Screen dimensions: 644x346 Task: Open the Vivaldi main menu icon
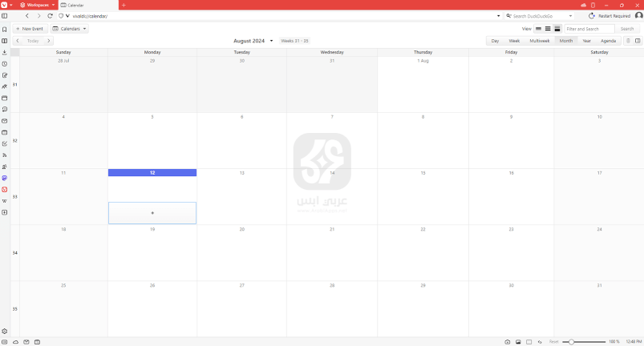tap(5, 5)
